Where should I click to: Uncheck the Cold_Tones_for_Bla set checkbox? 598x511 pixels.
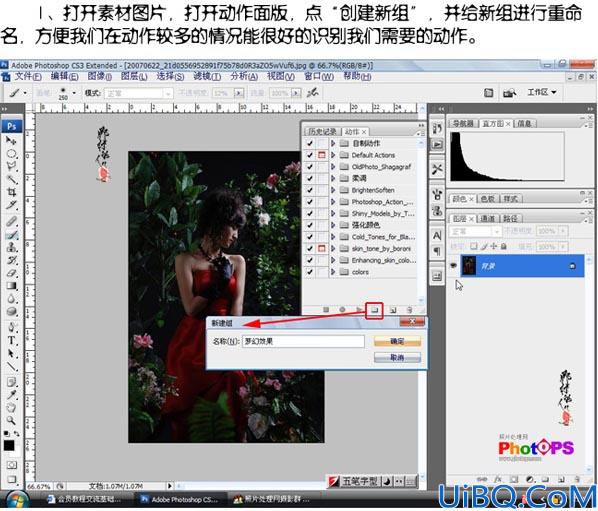pyautogui.click(x=310, y=237)
